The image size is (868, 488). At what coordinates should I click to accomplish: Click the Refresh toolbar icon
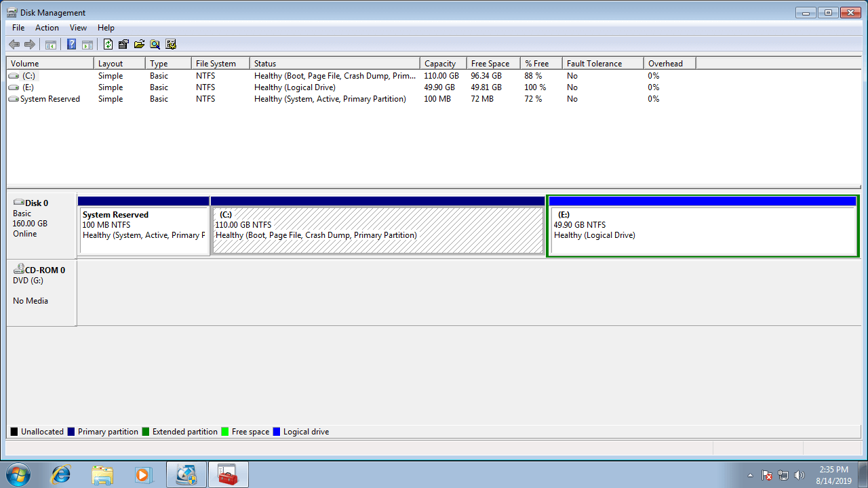point(108,45)
